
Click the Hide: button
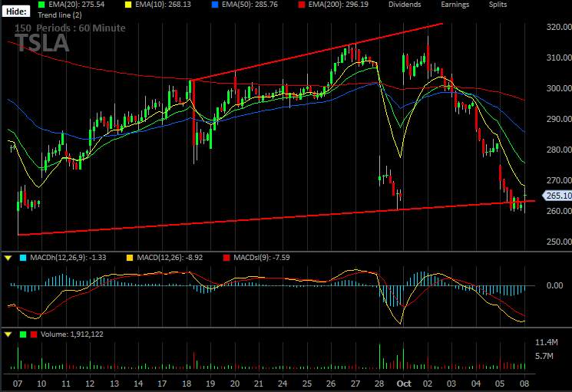coord(16,12)
